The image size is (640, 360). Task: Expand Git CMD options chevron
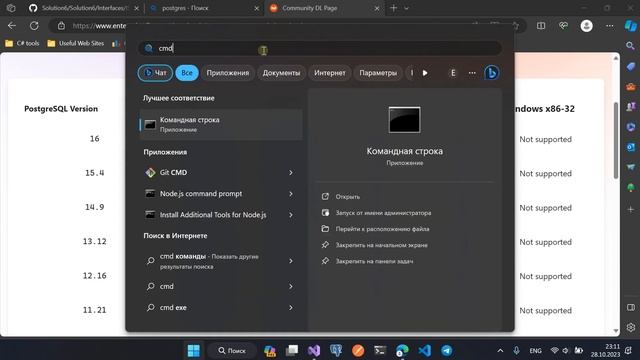coord(291,173)
